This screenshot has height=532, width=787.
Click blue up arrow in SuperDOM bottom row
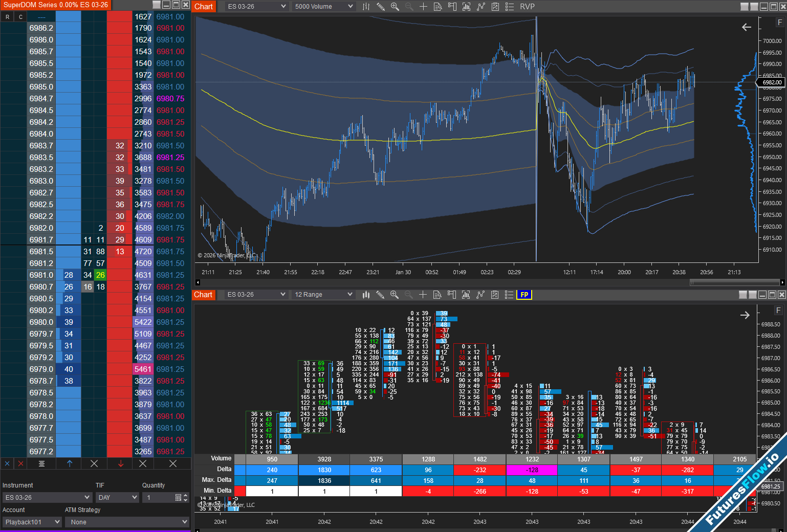[x=70, y=463]
